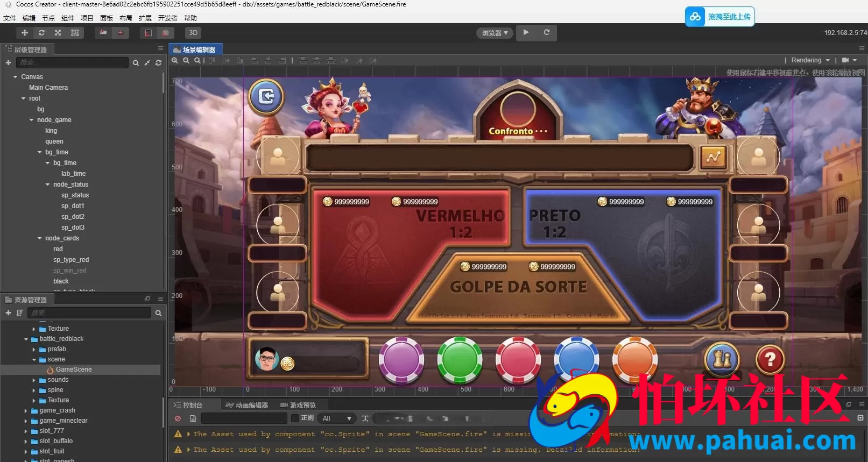The width and height of the screenshot is (868, 462).
Task: Select the green chip in scene
Action: pos(460,360)
